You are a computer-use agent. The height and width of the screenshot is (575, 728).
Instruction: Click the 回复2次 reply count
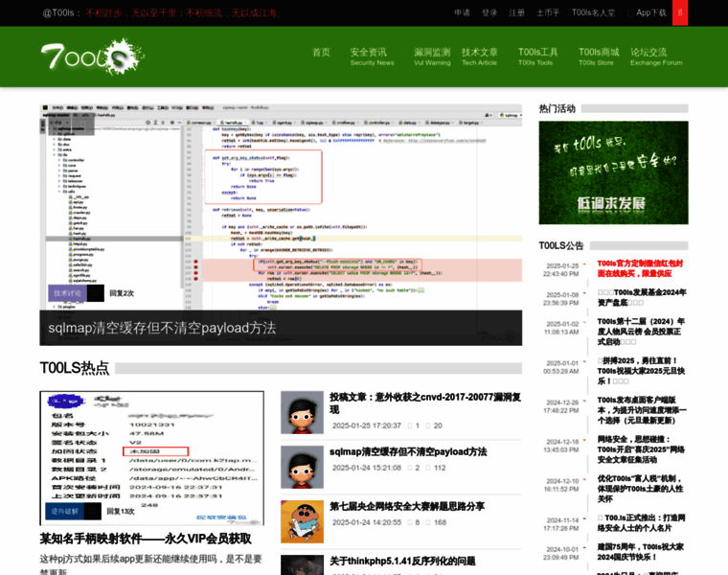coord(122,293)
